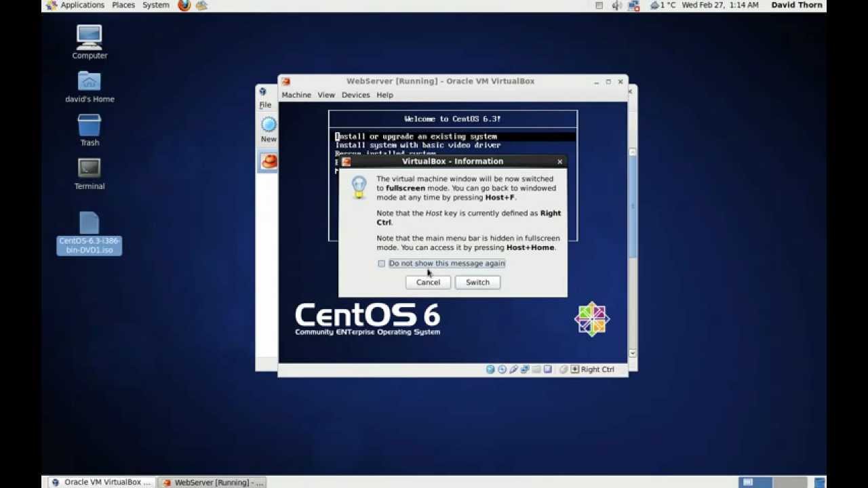Click the video capture indicator in status bar

coord(548,369)
